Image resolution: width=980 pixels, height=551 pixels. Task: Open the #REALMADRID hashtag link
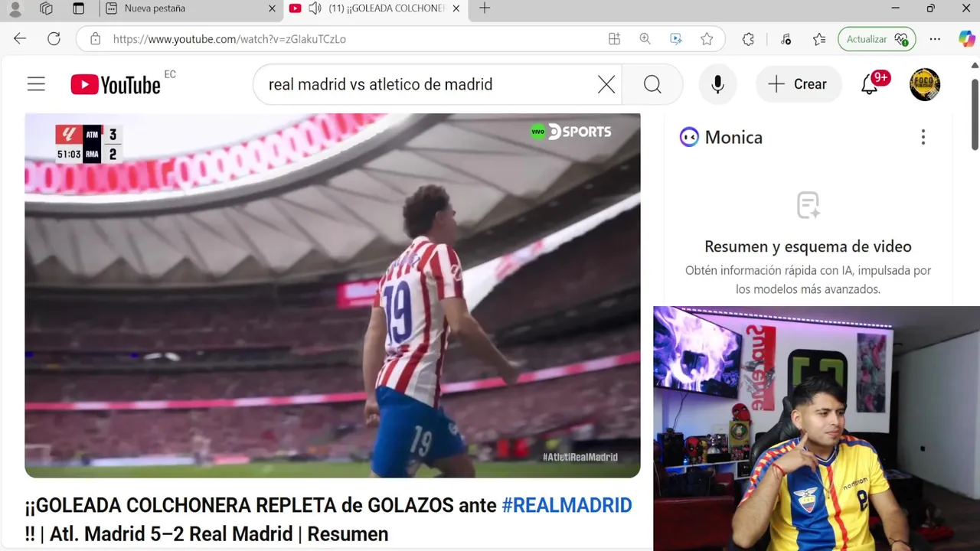pos(567,505)
